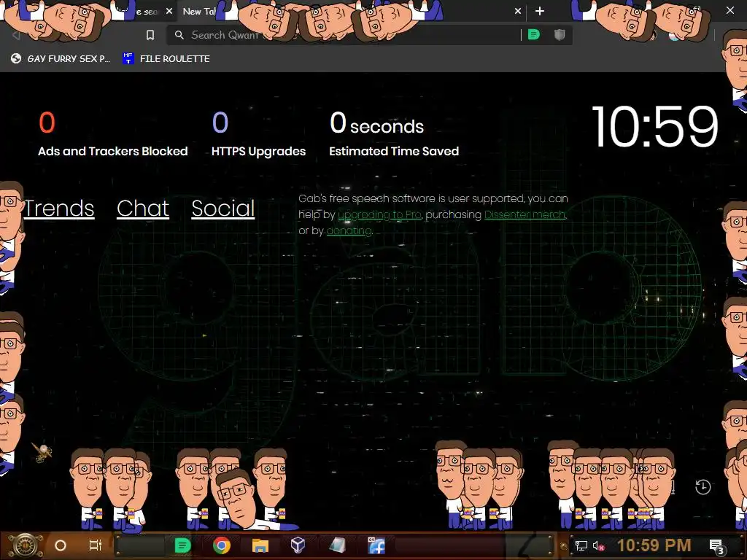Open the notepad-like app icon on taskbar

[337, 545]
